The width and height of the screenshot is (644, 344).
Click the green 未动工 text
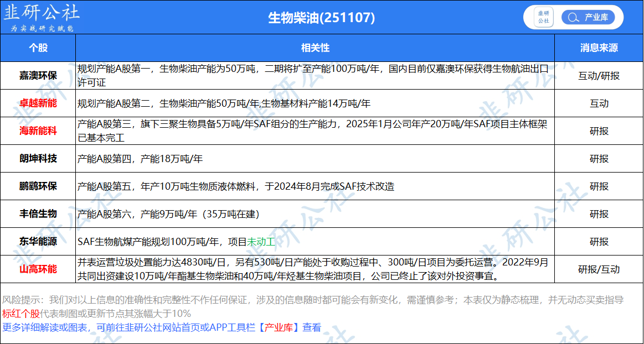point(260,242)
